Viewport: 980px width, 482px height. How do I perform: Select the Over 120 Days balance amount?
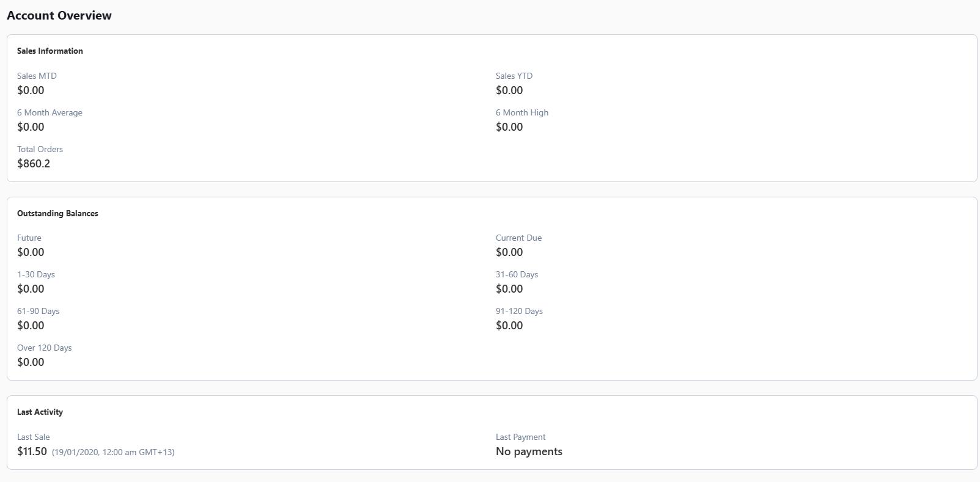[31, 362]
